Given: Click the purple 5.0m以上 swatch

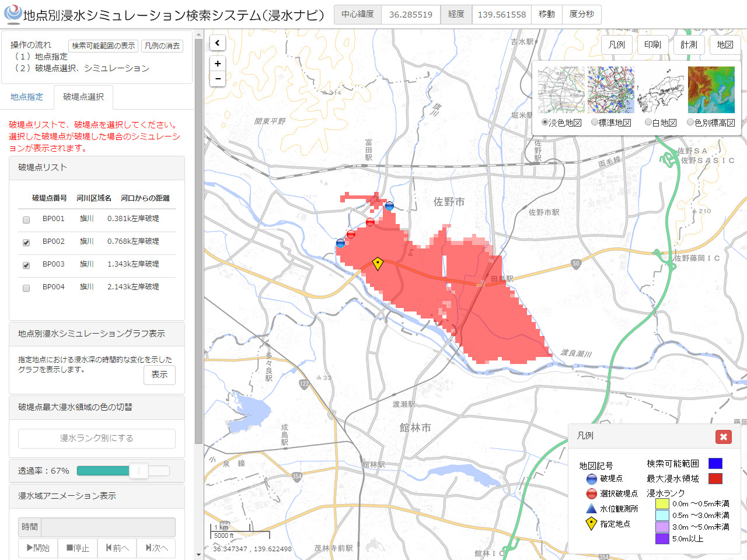Looking at the screenshot, I should [x=662, y=538].
